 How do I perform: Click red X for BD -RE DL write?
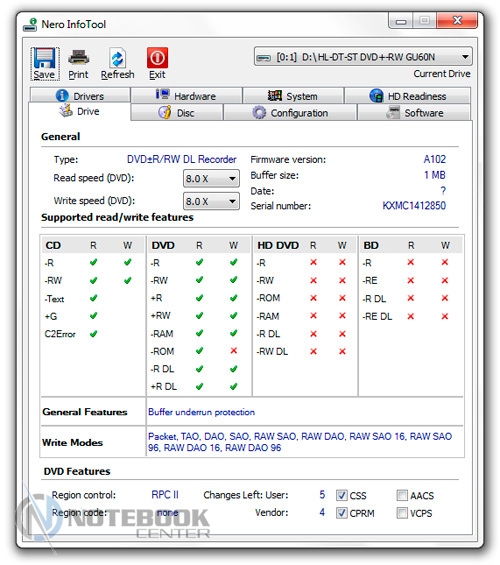(x=445, y=316)
